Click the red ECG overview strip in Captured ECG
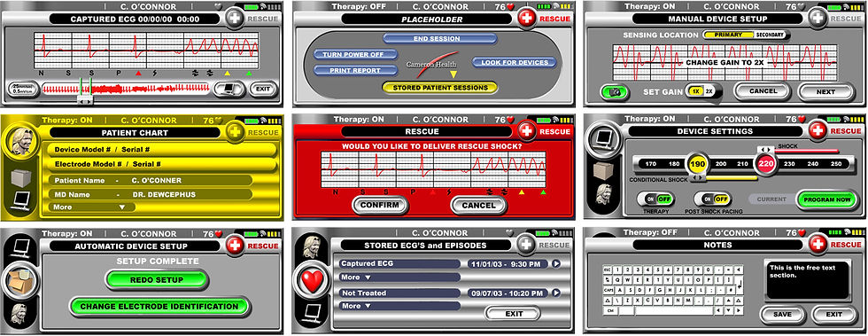 (126, 89)
